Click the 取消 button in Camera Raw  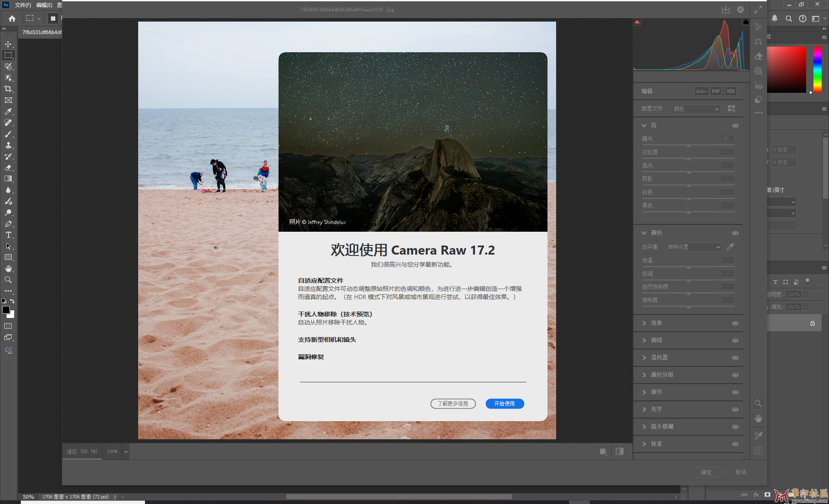coord(741,472)
